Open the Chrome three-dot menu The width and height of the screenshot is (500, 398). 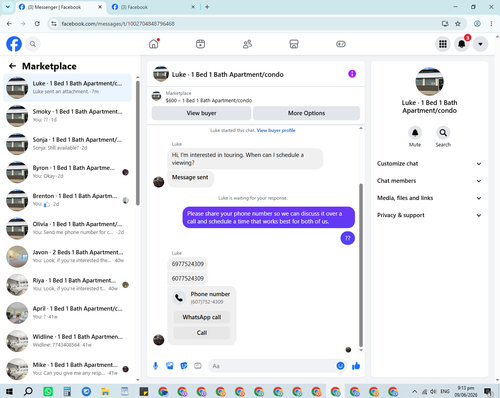click(x=491, y=24)
